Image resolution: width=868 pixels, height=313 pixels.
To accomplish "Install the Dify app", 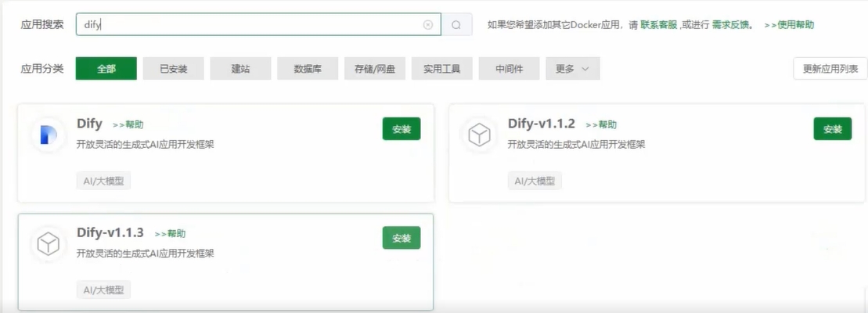I will point(402,129).
